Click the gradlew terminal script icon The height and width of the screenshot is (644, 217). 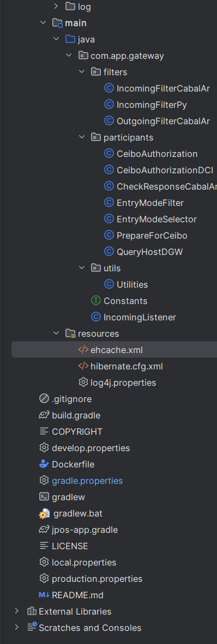pos(44,497)
